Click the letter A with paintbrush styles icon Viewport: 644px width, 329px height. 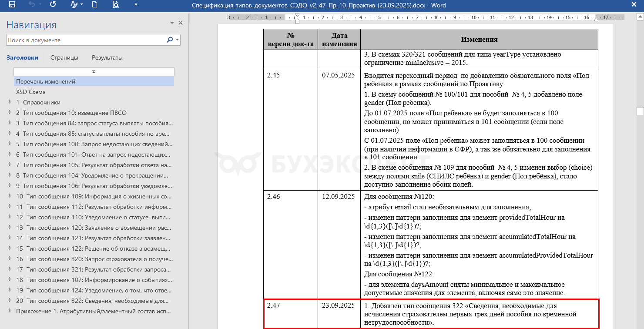pos(74,5)
